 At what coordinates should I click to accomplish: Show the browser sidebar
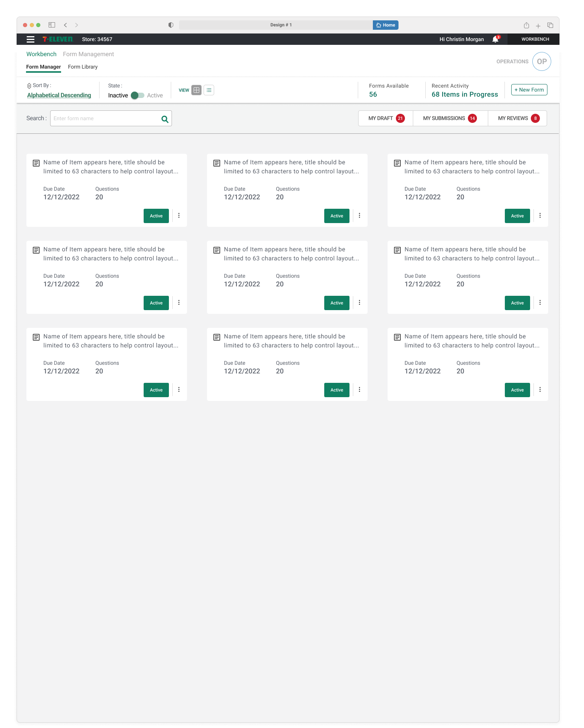pos(52,25)
